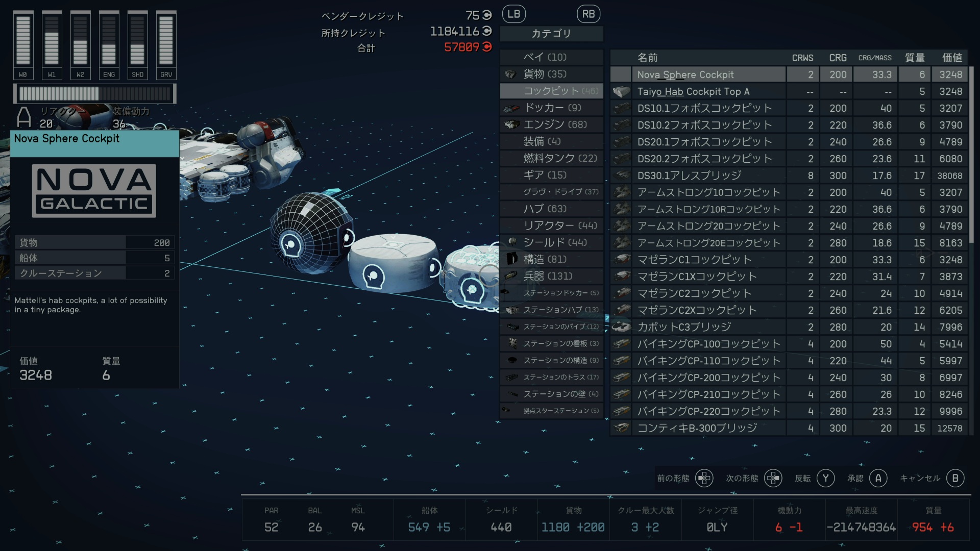Click the 貨物 category cargo icon

coord(510,74)
